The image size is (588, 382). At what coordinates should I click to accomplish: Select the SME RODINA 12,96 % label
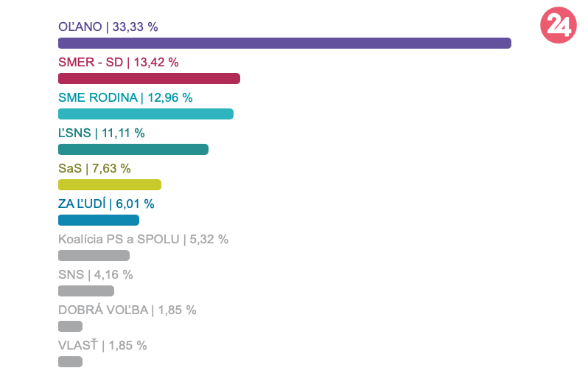pos(125,98)
